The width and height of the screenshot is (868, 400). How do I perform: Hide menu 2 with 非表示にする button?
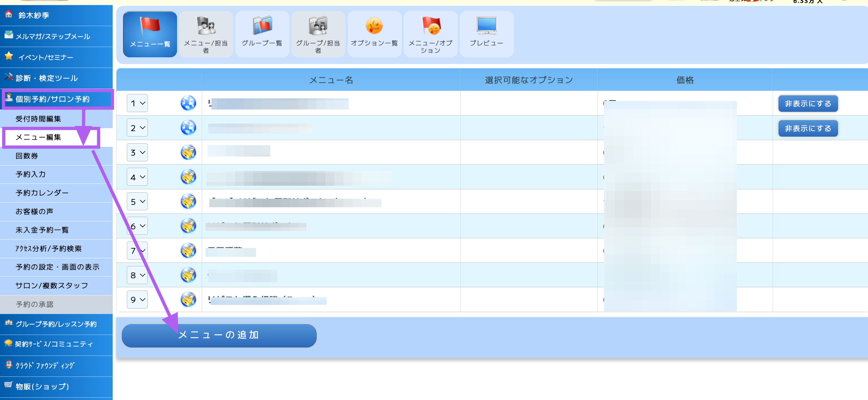808,129
